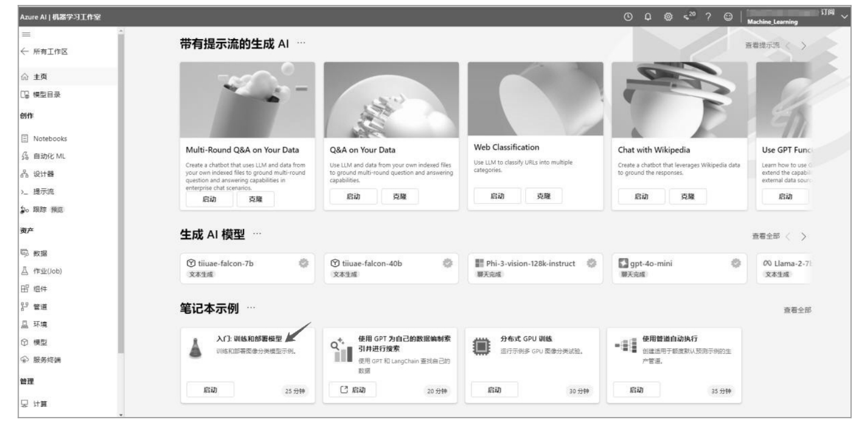Click 查看全部 for 笔记本示例
Image resolution: width=868 pixels, height=429 pixels.
coord(798,310)
